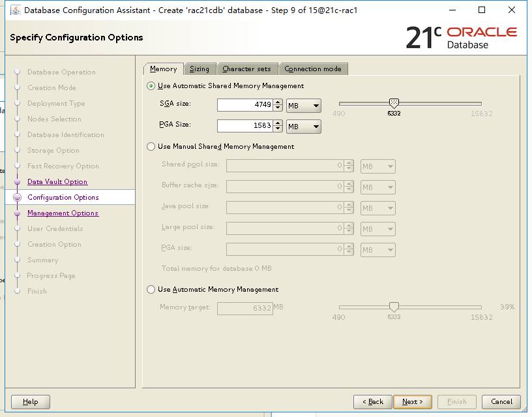This screenshot has width=532, height=417.
Task: Open the Data Vault Option step link
Action: (x=57, y=181)
